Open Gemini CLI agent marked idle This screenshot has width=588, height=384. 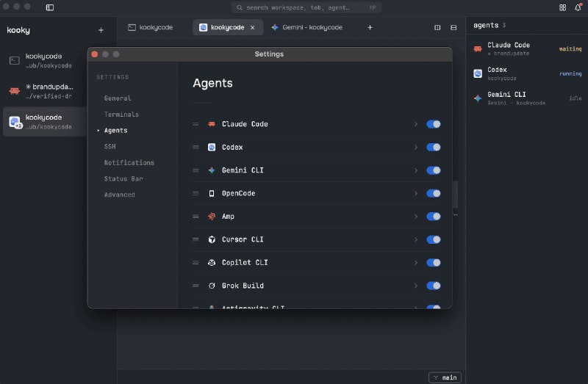pyautogui.click(x=527, y=98)
